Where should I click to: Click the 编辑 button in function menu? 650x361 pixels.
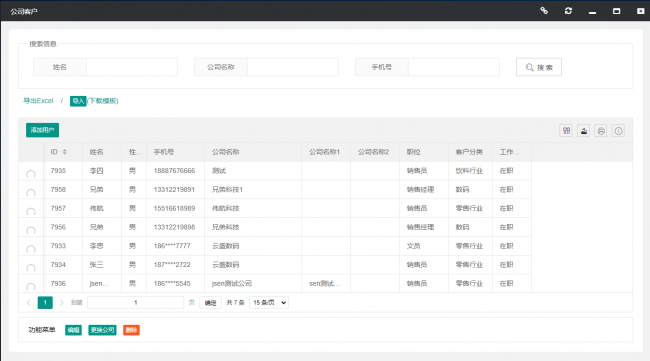[x=73, y=330]
